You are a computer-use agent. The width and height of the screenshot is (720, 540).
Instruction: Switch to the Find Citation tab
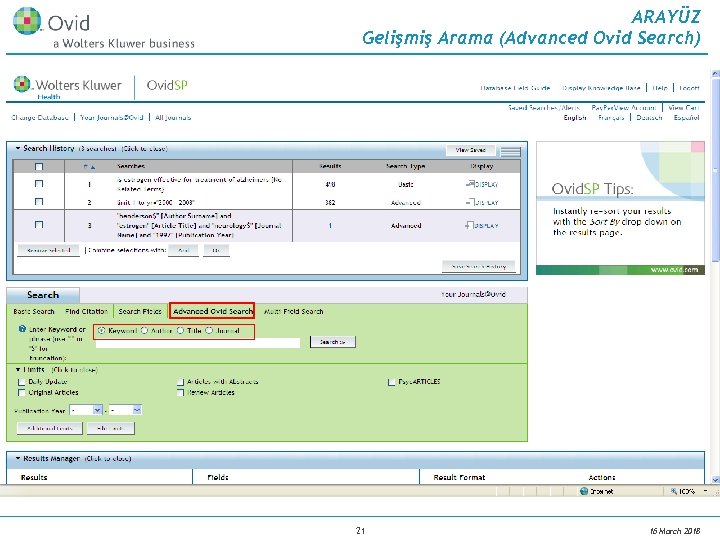[86, 311]
